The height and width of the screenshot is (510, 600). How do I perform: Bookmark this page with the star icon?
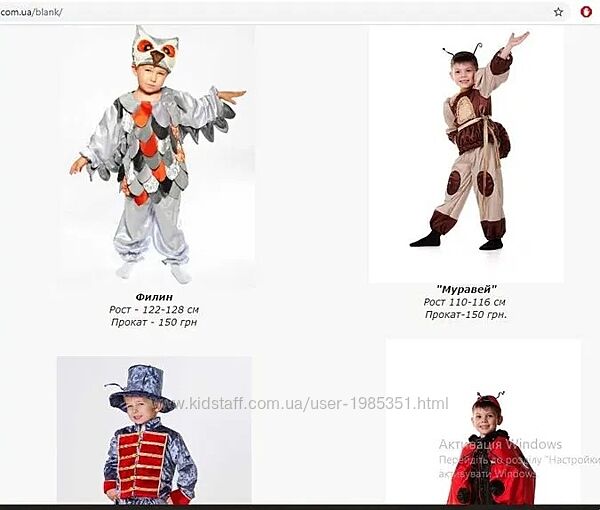[x=558, y=12]
